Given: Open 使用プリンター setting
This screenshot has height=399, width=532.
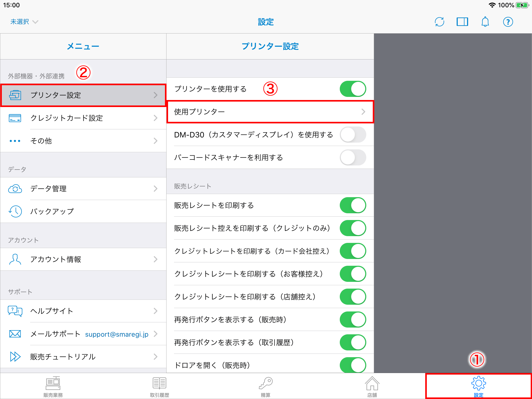Looking at the screenshot, I should [x=270, y=112].
